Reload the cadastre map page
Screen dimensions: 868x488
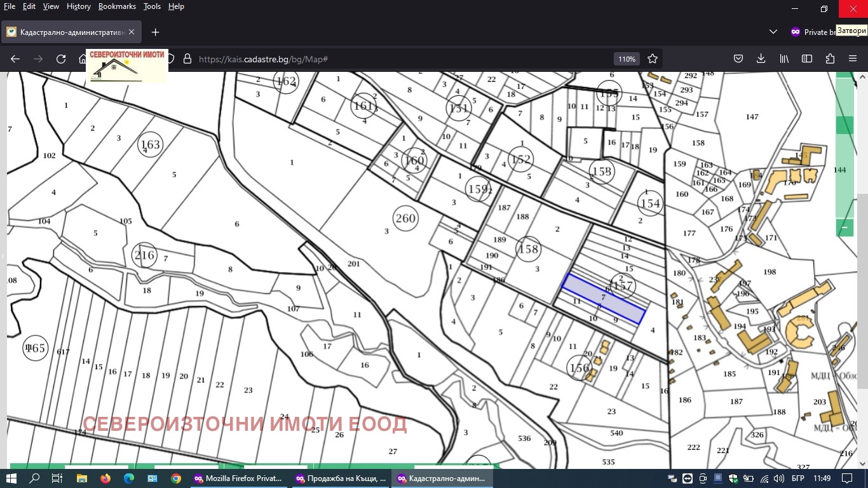tap(61, 59)
